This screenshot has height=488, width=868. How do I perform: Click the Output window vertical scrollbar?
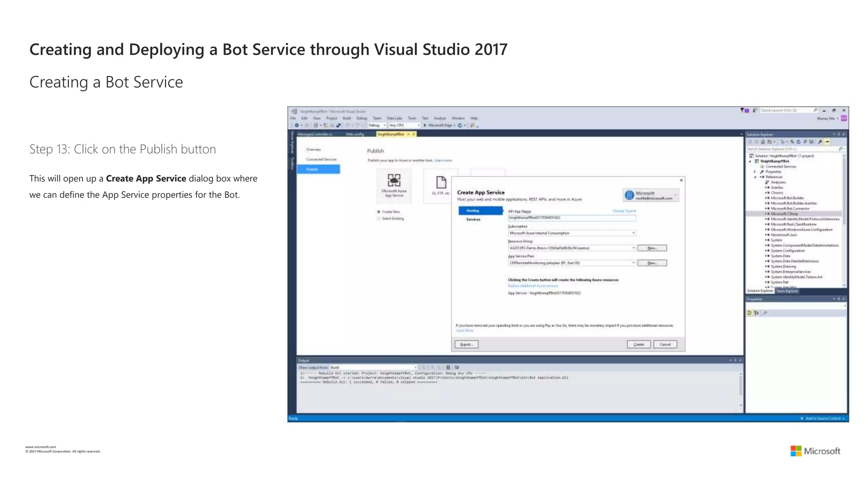point(740,385)
